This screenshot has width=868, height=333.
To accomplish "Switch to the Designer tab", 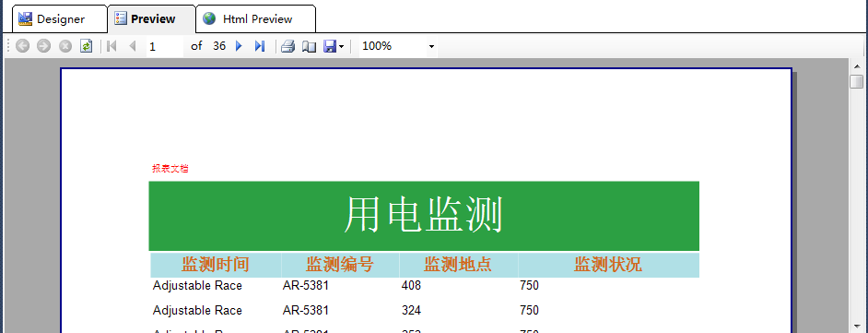I will coord(59,18).
